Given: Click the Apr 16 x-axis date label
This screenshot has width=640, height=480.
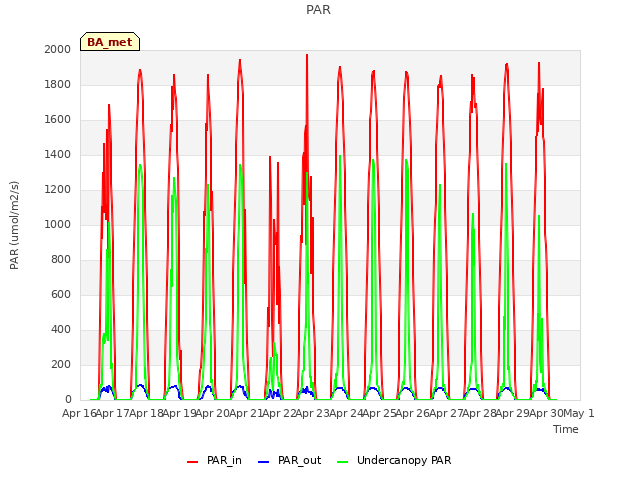Looking at the screenshot, I should [79, 413].
